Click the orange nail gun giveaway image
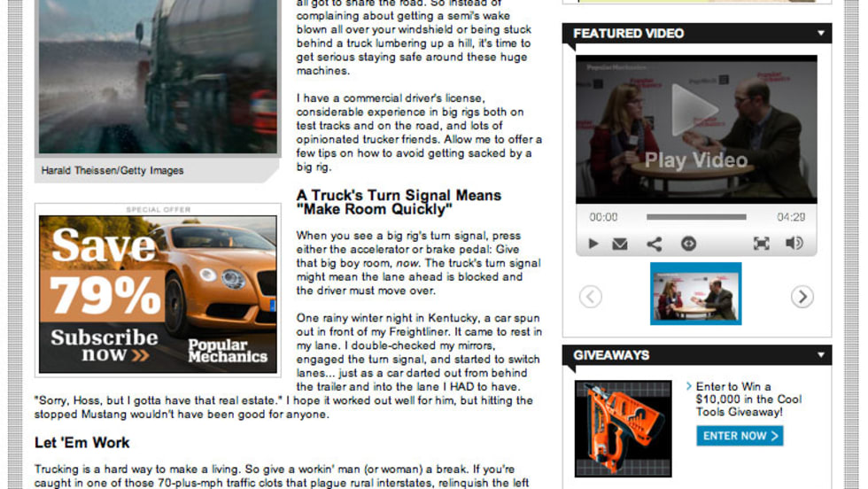Viewport: 868px width, 489px height. [x=623, y=427]
